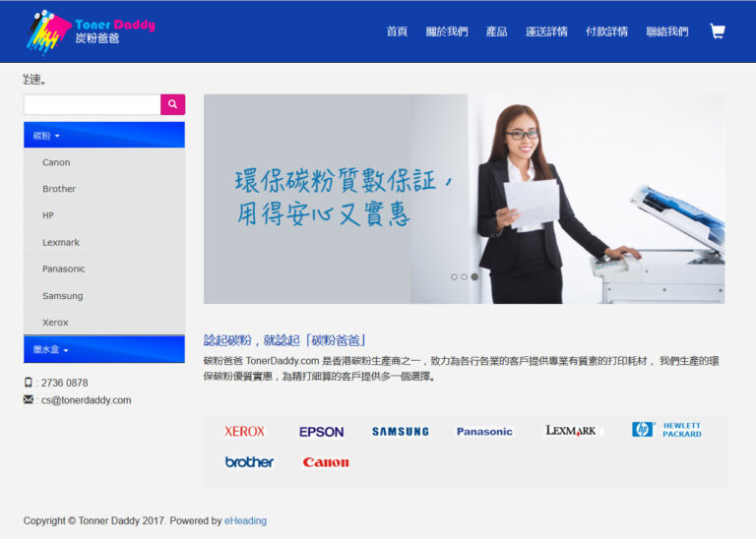Click the Canon brand logo
756x539 pixels.
[326, 462]
